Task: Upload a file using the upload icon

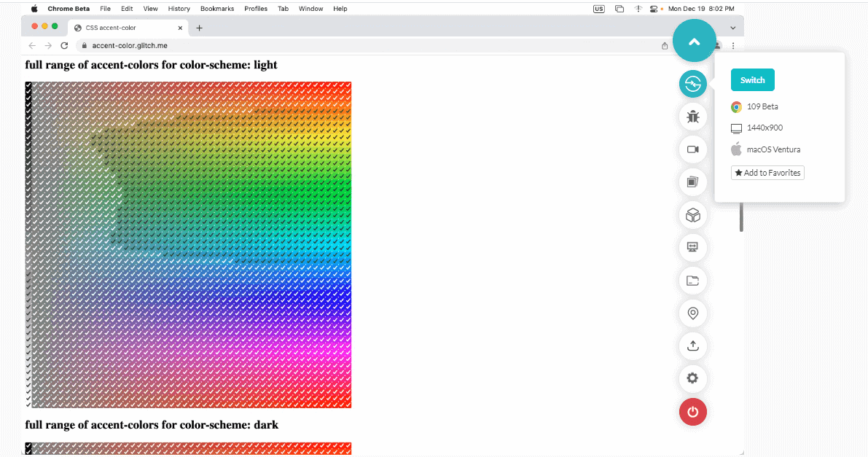Action: coord(692,346)
